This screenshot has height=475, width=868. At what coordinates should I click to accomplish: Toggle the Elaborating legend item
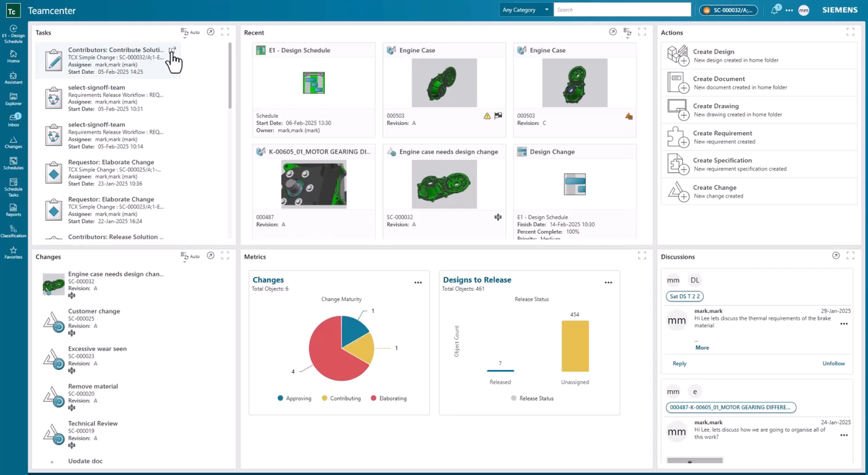389,398
